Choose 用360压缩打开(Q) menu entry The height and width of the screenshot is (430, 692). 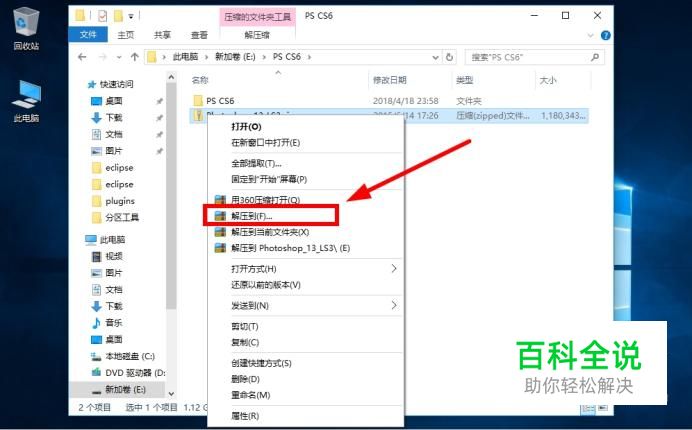pos(305,200)
